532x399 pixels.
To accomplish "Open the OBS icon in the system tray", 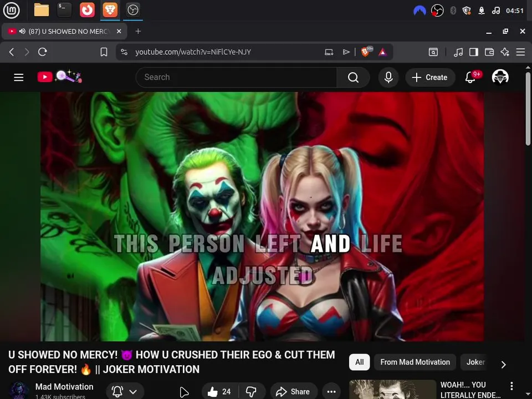I will click(x=437, y=11).
